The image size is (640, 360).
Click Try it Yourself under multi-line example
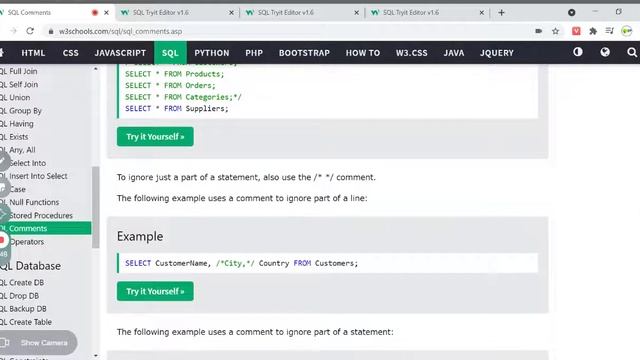point(155,137)
